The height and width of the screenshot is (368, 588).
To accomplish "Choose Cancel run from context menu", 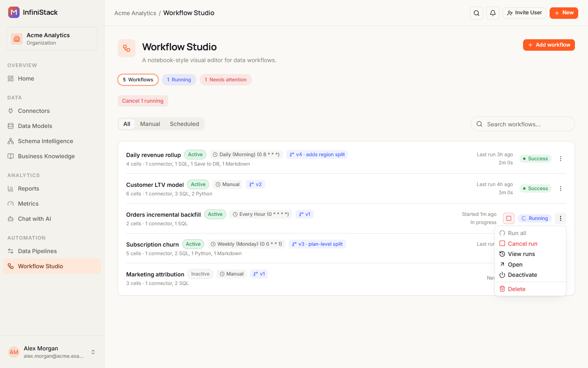I will [x=530, y=244].
